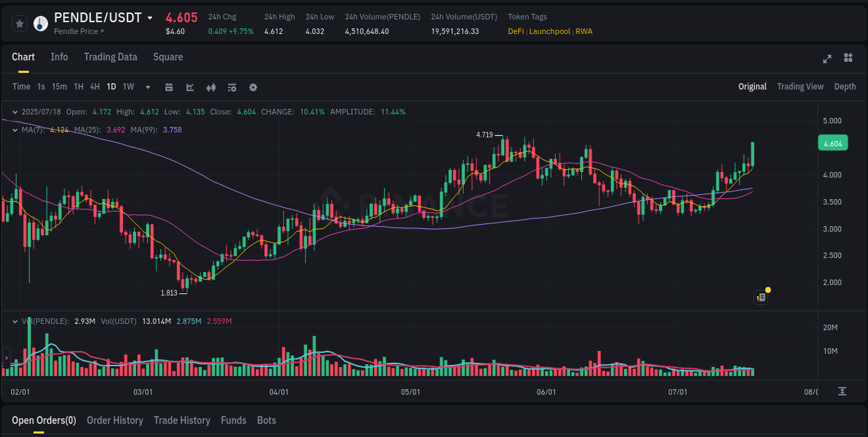Toggle the favorite star for PENDLE/USDT
This screenshot has height=437, width=868.
[19, 23]
